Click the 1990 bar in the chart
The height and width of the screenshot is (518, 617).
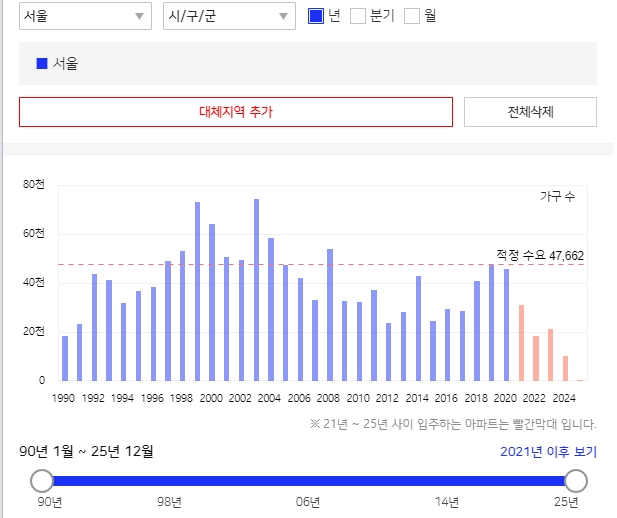tap(65, 358)
